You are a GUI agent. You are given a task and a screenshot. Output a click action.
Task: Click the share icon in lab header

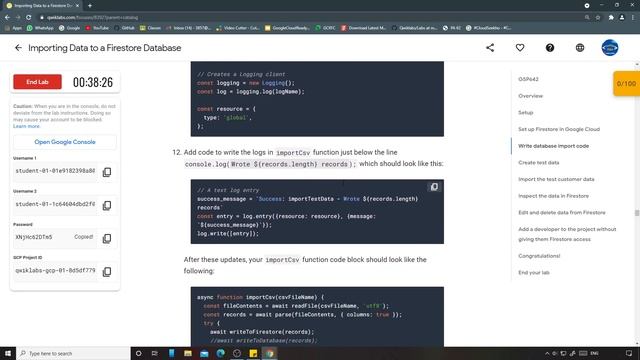pos(490,48)
